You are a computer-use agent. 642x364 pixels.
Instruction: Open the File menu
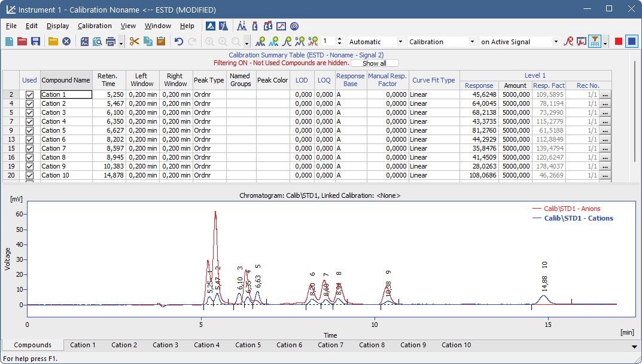pyautogui.click(x=11, y=26)
